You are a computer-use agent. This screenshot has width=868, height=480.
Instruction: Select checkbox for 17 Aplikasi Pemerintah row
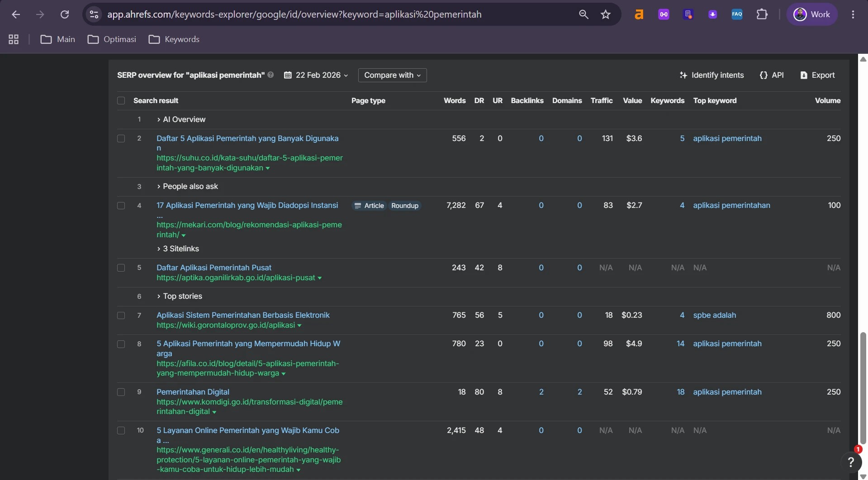(121, 206)
